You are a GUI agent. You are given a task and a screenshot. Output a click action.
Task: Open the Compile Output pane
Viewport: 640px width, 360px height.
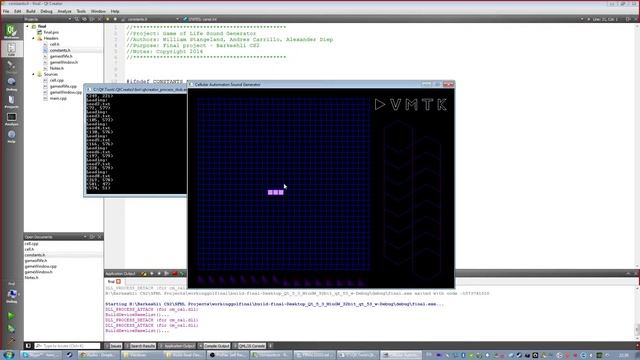pyautogui.click(x=214, y=346)
